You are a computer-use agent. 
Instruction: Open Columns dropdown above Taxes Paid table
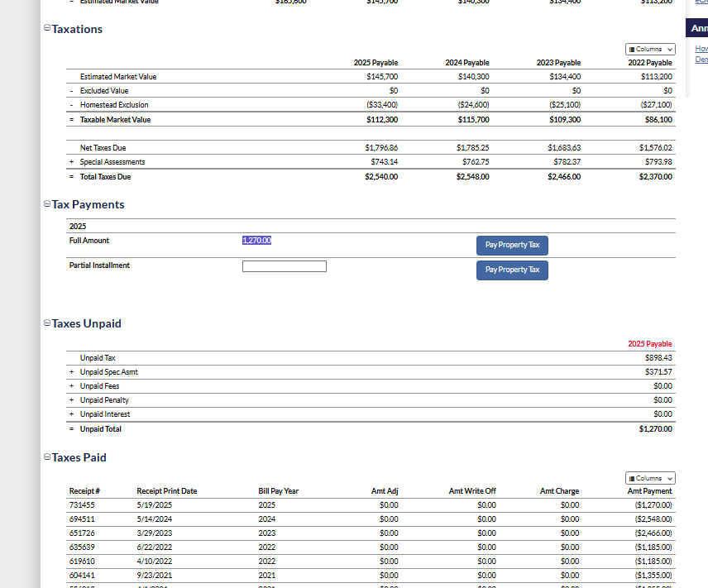click(x=650, y=478)
